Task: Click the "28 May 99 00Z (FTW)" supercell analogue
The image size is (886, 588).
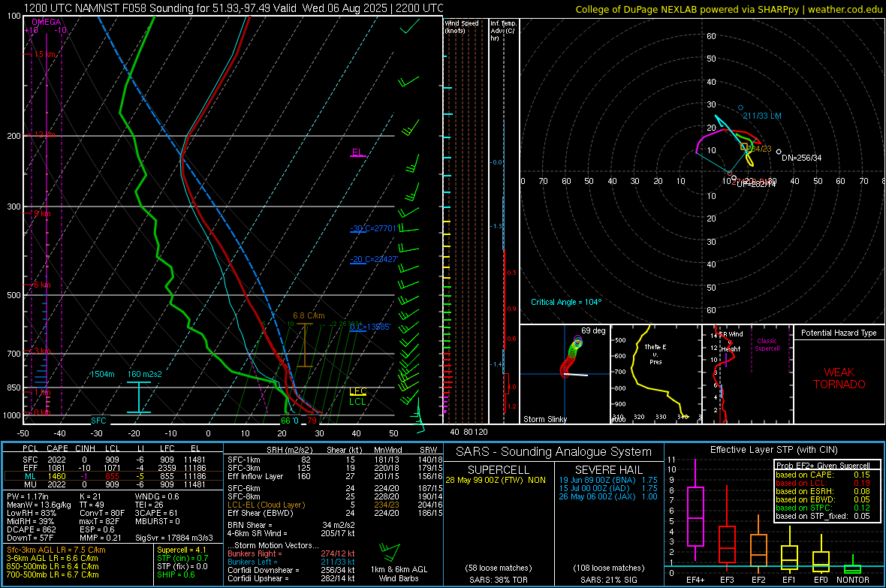Action: pyautogui.click(x=484, y=480)
